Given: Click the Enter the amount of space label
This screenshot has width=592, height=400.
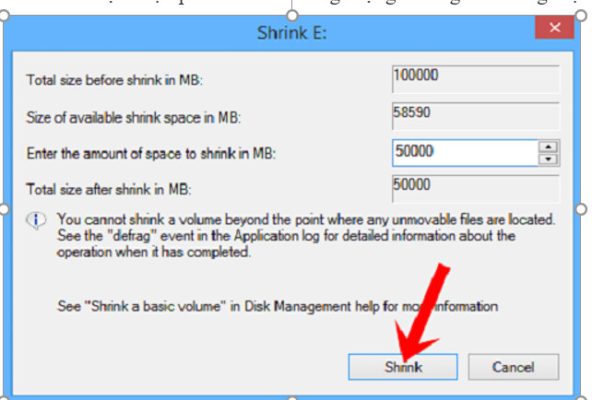Looking at the screenshot, I should [x=151, y=153].
